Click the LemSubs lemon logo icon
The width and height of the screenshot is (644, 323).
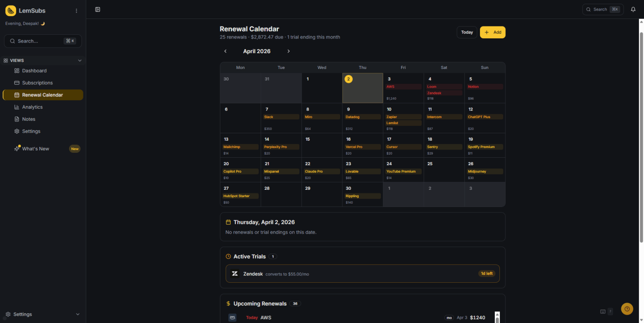pos(11,11)
